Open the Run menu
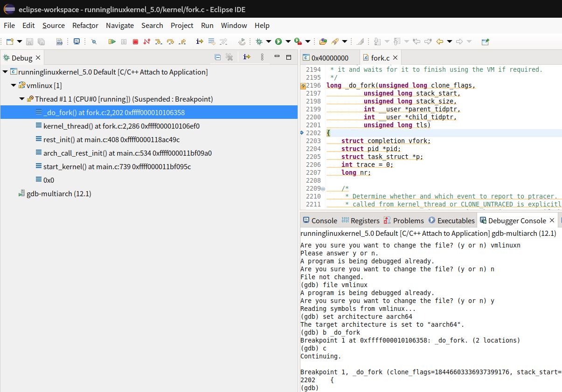This screenshot has width=562, height=392. click(207, 25)
